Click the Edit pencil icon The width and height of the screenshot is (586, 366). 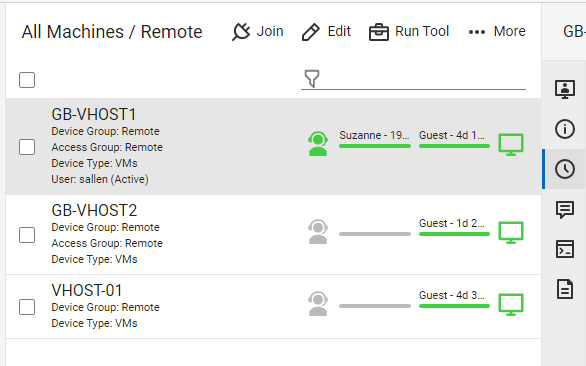click(x=311, y=32)
